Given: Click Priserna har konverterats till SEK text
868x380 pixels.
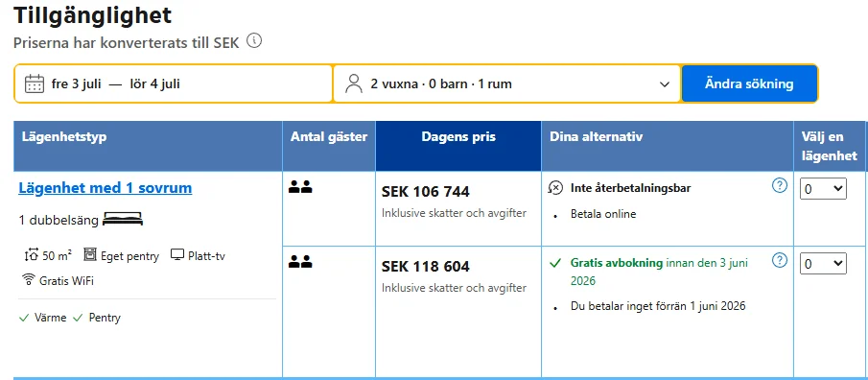Looking at the screenshot, I should [127, 43].
